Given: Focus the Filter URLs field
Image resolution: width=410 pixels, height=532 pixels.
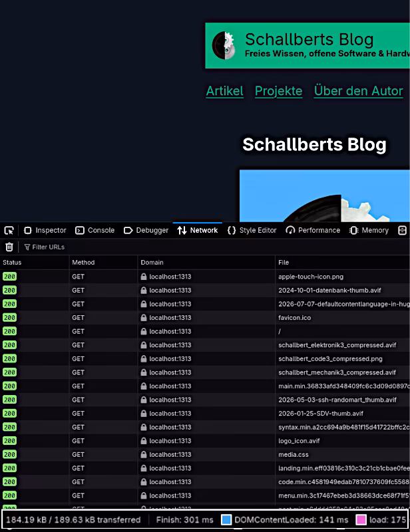Looking at the screenshot, I should (x=216, y=247).
